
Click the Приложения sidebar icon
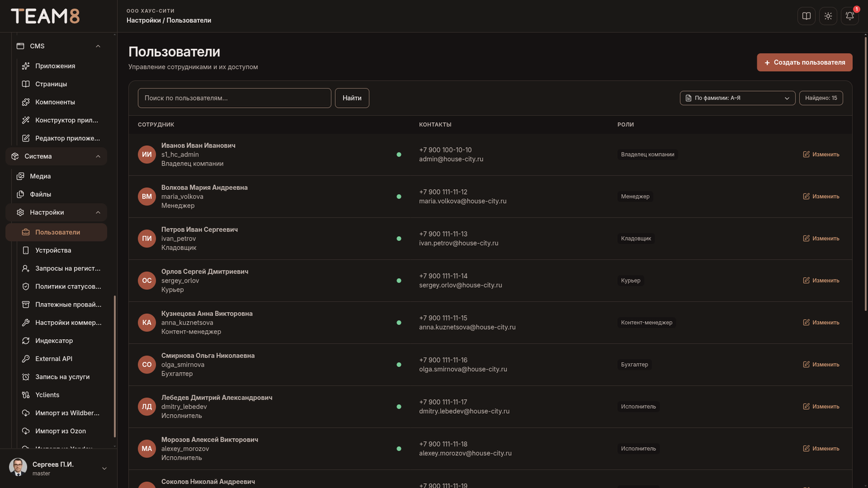pos(26,66)
